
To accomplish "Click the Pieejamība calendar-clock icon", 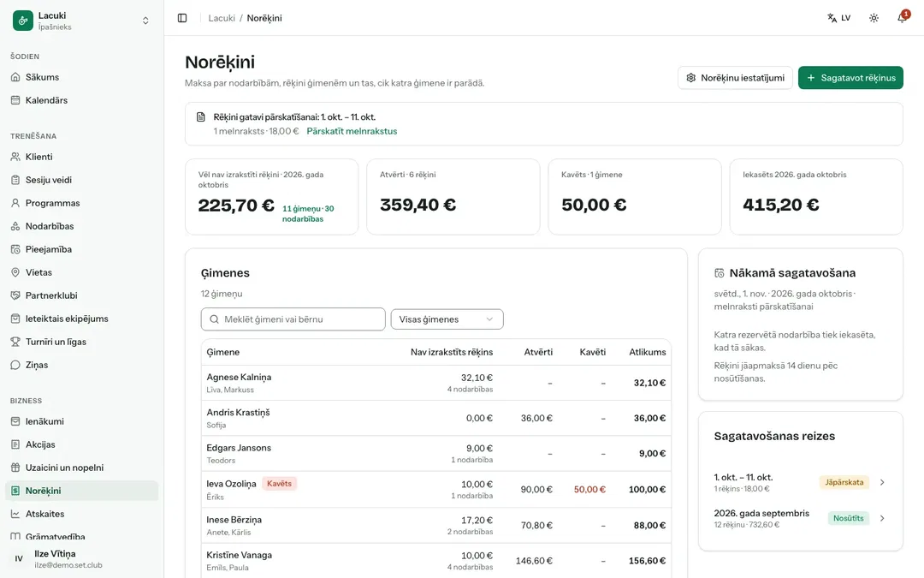I will [x=15, y=249].
